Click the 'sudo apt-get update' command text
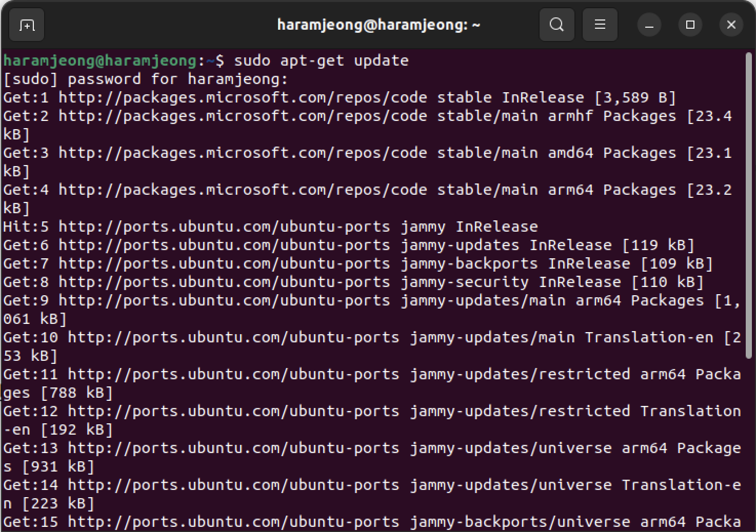Screen dimensions: 756x532 321,60
